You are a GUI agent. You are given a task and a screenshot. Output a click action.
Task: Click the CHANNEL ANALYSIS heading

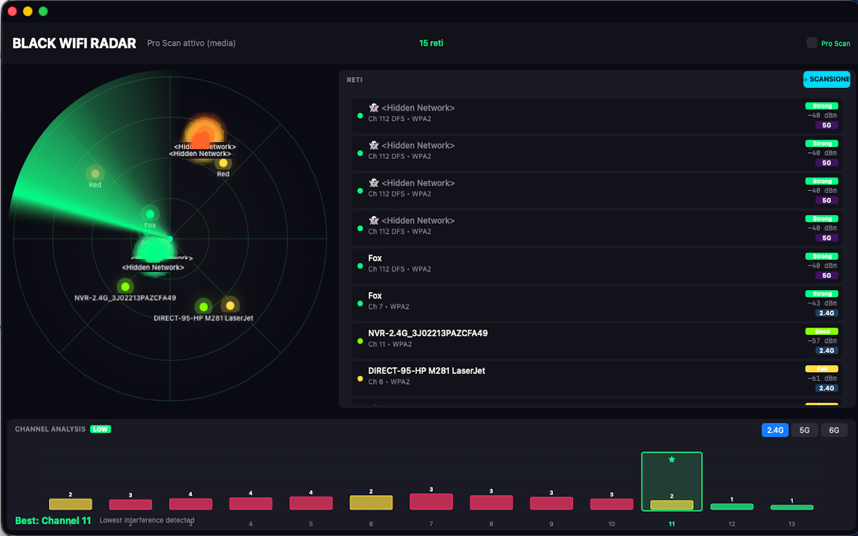click(x=50, y=429)
